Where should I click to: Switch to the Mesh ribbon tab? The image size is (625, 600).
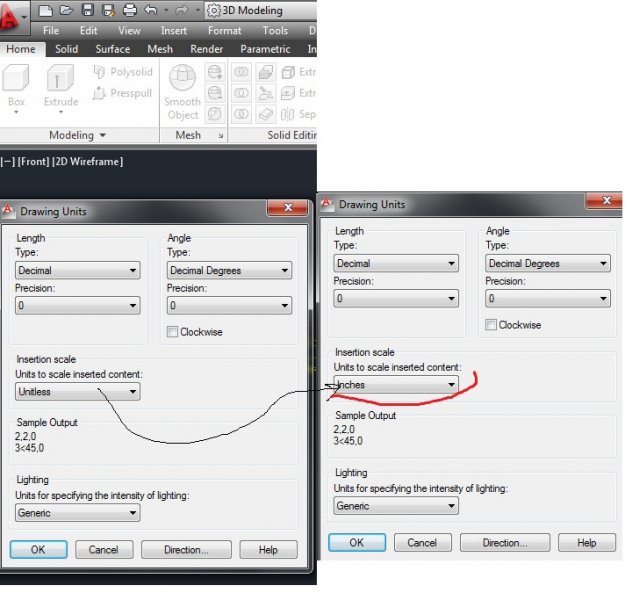160,49
